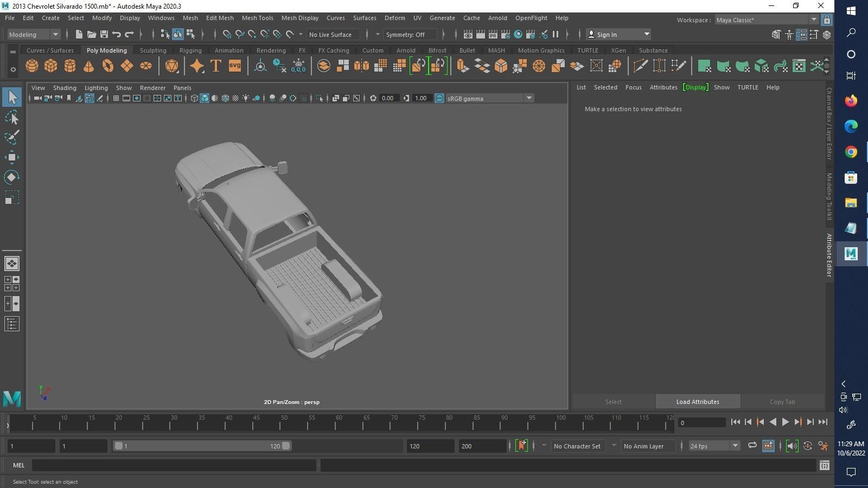This screenshot has height=488, width=868.
Task: Click the Load Attributes button
Action: (x=698, y=402)
